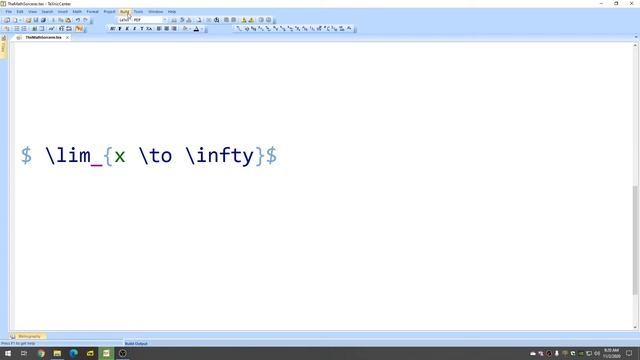Open the Windows notification center

629,353
